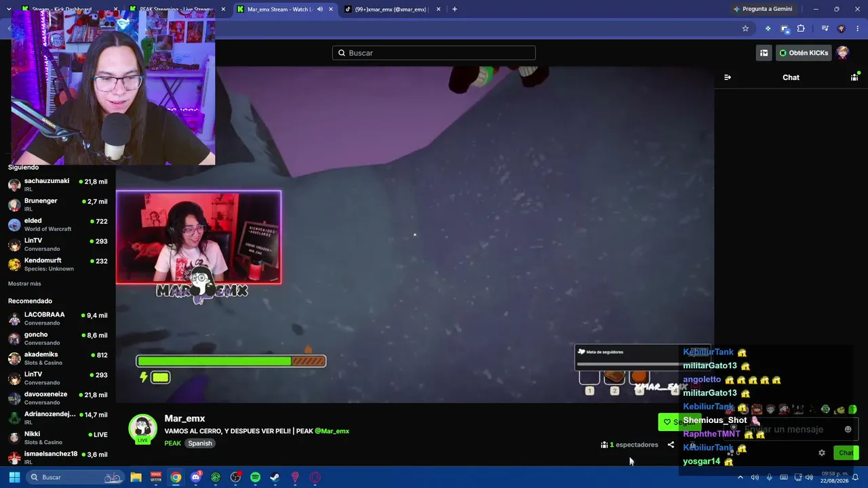Click the Obtén KICKs button
The image size is (868, 488).
click(x=804, y=53)
